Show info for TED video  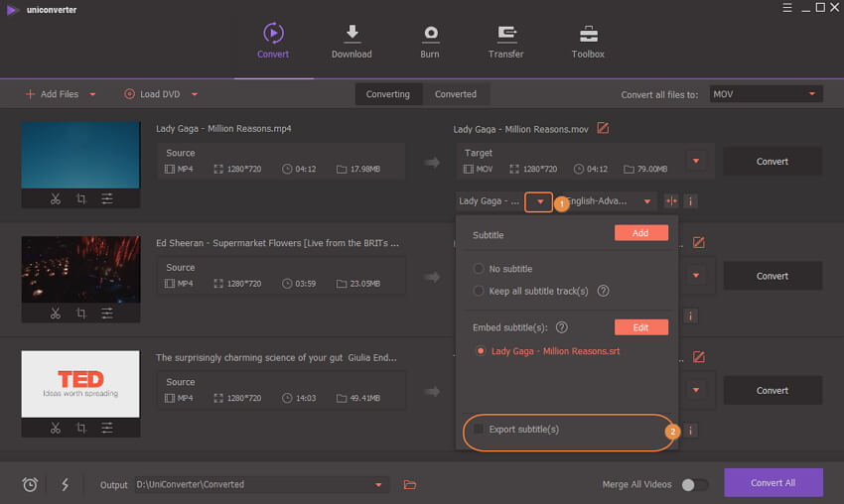pos(691,431)
